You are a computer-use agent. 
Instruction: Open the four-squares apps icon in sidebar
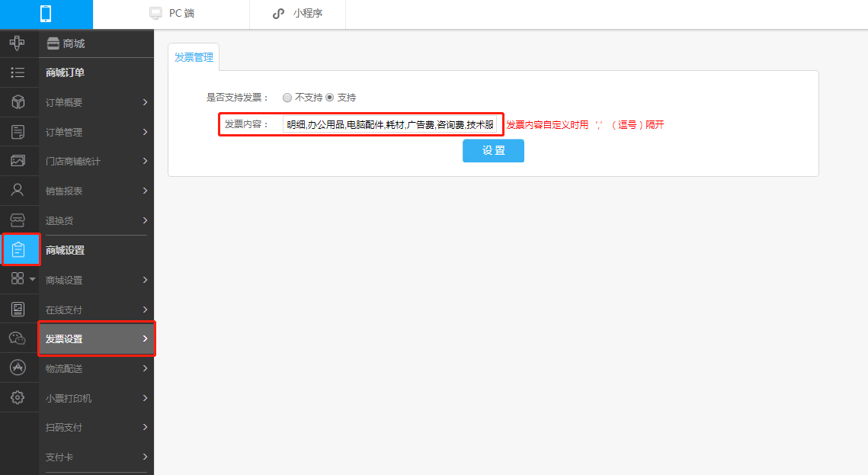pyautogui.click(x=18, y=278)
